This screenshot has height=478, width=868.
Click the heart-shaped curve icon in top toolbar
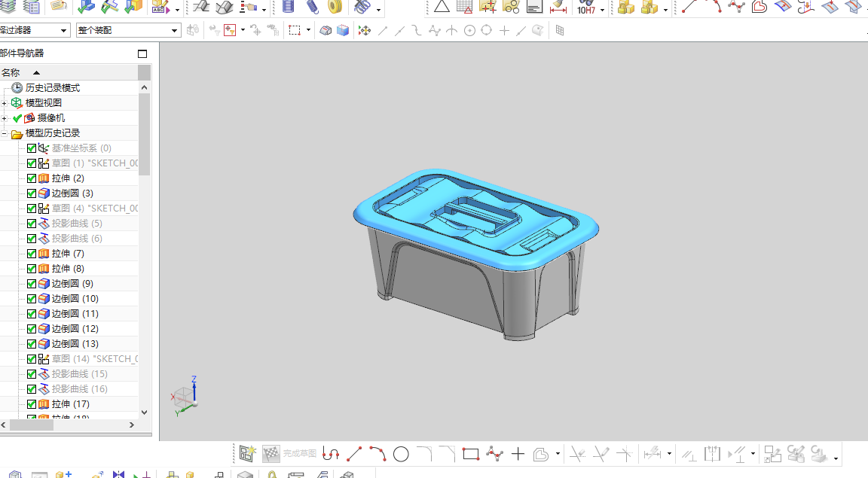[x=759, y=7]
